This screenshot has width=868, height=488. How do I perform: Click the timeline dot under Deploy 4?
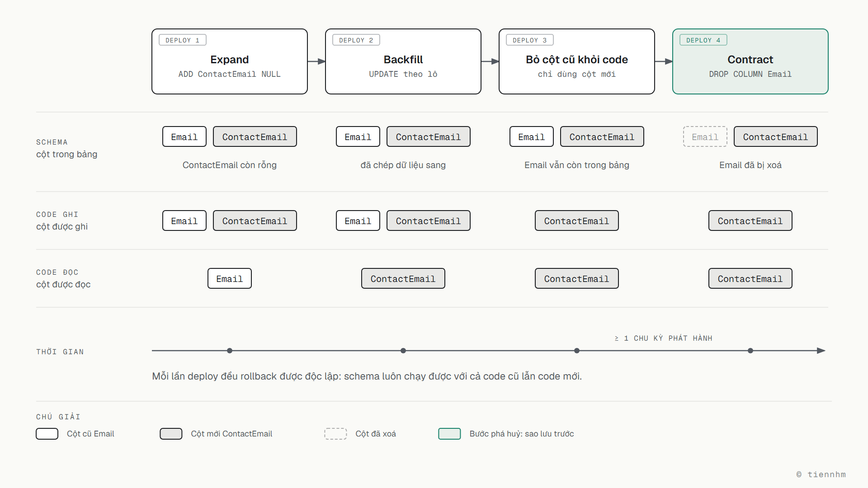click(750, 351)
